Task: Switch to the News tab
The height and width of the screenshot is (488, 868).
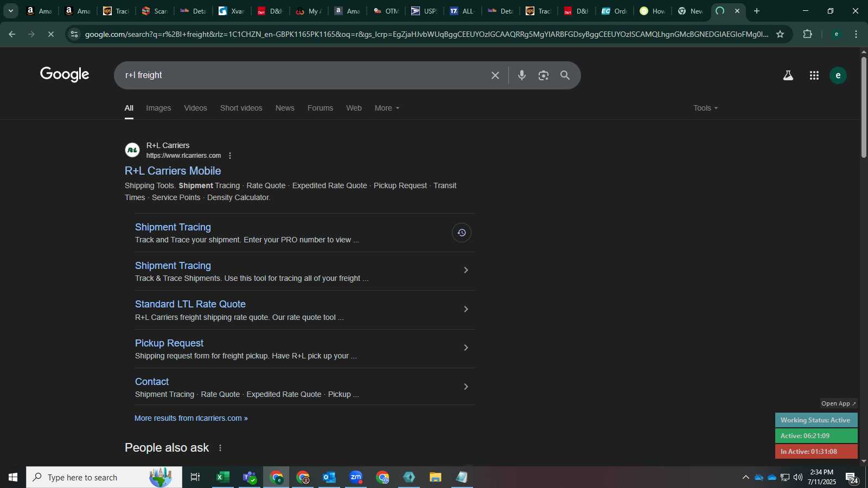Action: point(285,108)
